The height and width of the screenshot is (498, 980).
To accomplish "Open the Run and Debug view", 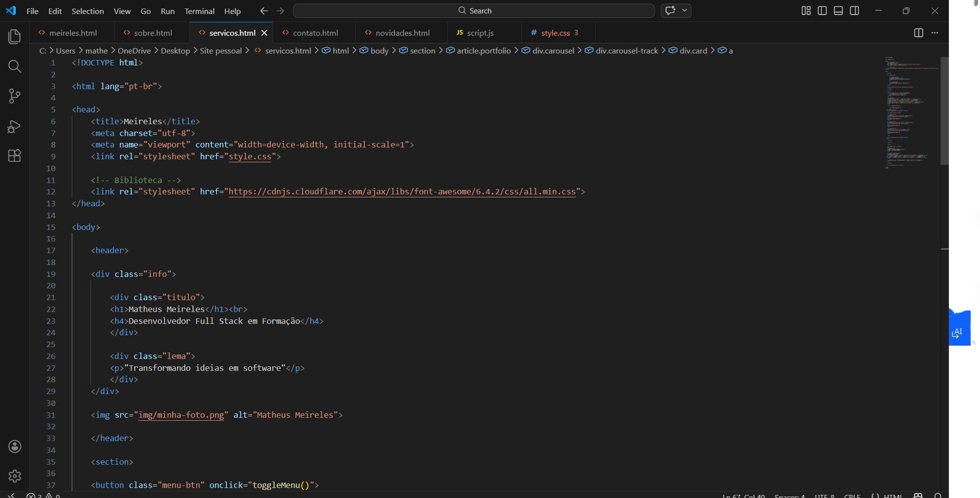I will [15, 126].
